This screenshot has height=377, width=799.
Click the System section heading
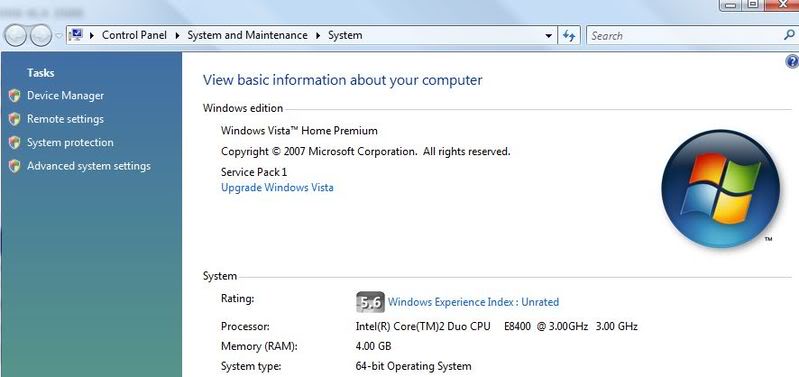point(220,276)
